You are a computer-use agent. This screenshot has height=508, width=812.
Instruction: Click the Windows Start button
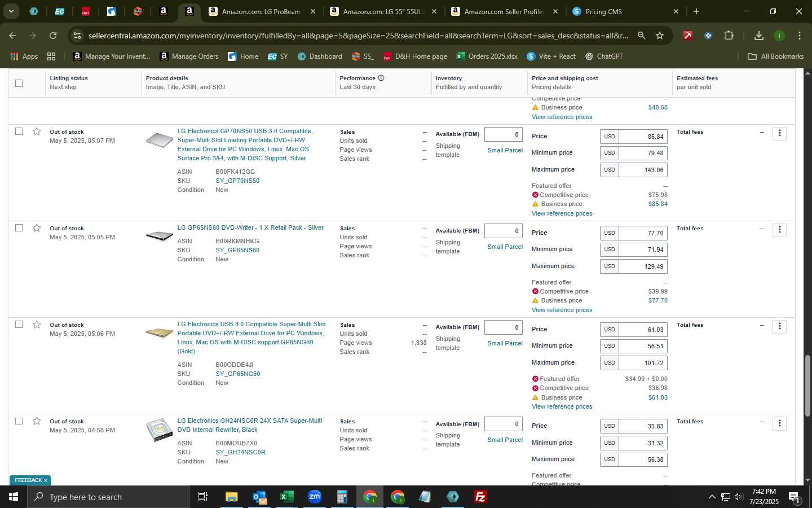coord(14,497)
